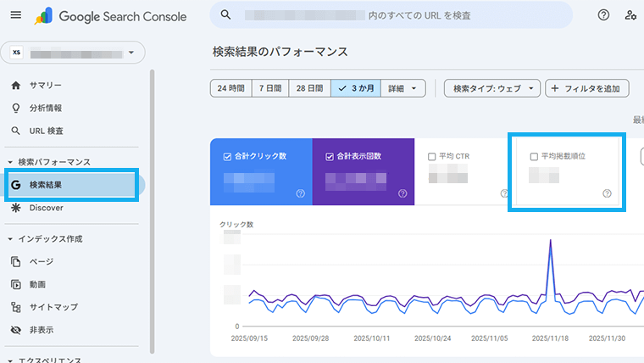
Task: Select the 3 か月 range tab
Action: [x=356, y=88]
